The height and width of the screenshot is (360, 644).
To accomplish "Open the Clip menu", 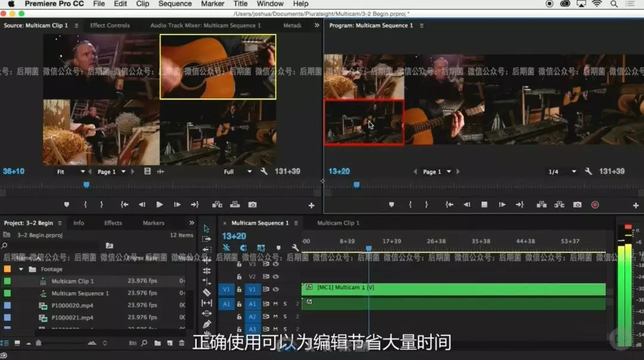I will [143, 4].
